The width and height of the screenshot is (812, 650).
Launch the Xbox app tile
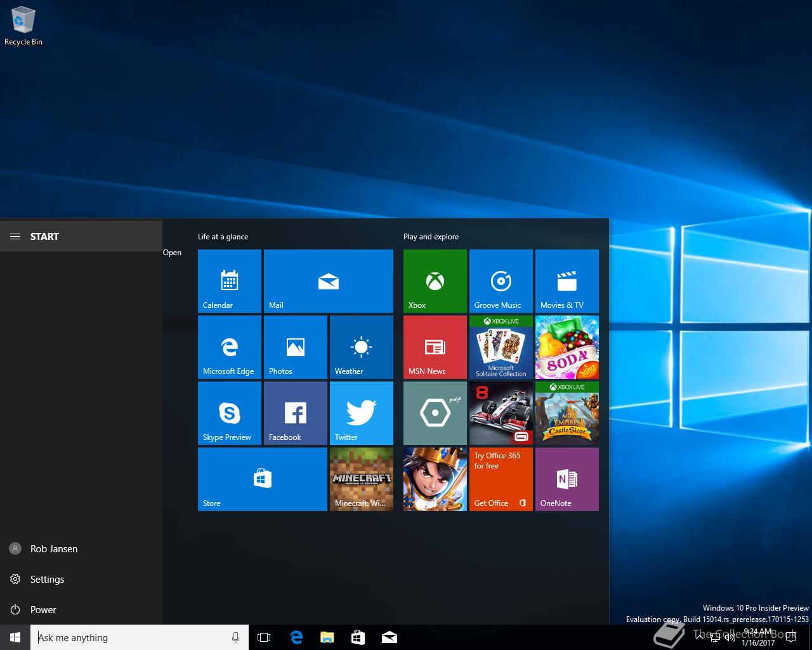point(435,281)
